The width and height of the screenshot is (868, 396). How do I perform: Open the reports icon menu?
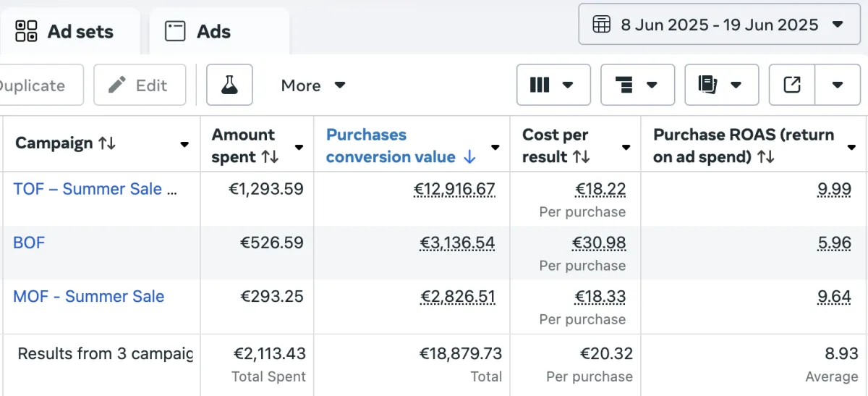tap(721, 85)
